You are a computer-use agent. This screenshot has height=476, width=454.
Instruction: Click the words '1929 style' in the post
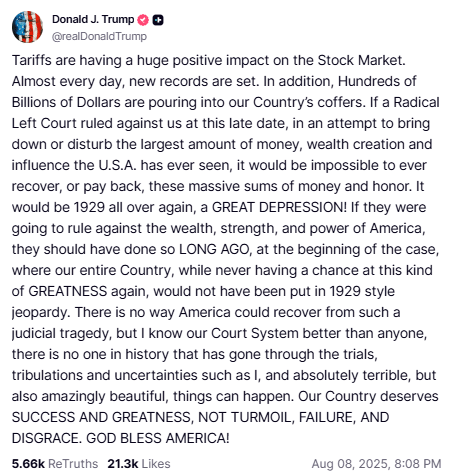(362, 291)
